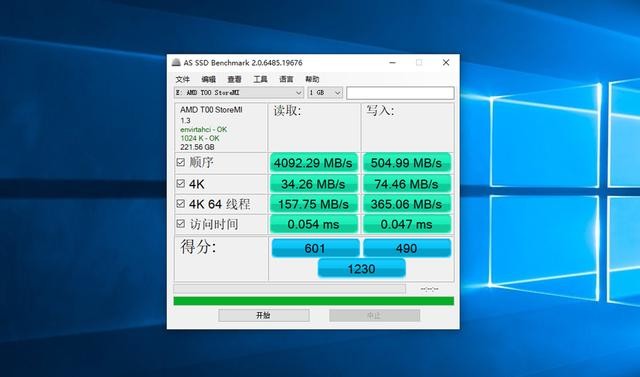
Task: Click the green full progress bar
Action: (x=313, y=301)
